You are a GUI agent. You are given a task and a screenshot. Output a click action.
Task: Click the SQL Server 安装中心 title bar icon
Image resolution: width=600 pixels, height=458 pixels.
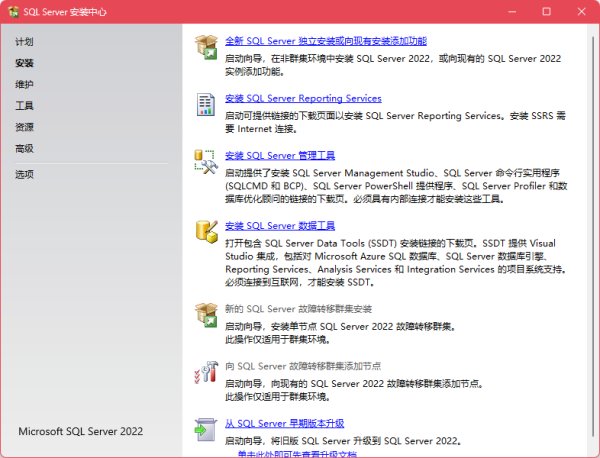(x=13, y=12)
